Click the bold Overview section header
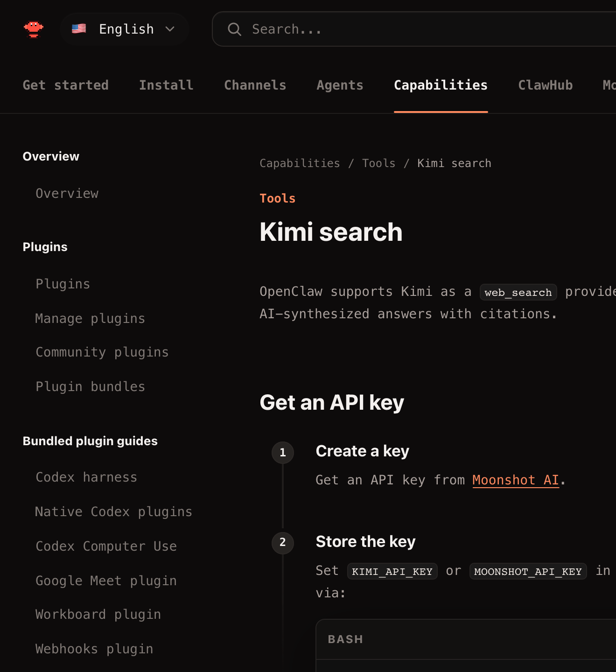This screenshot has width=616, height=672. point(51,156)
